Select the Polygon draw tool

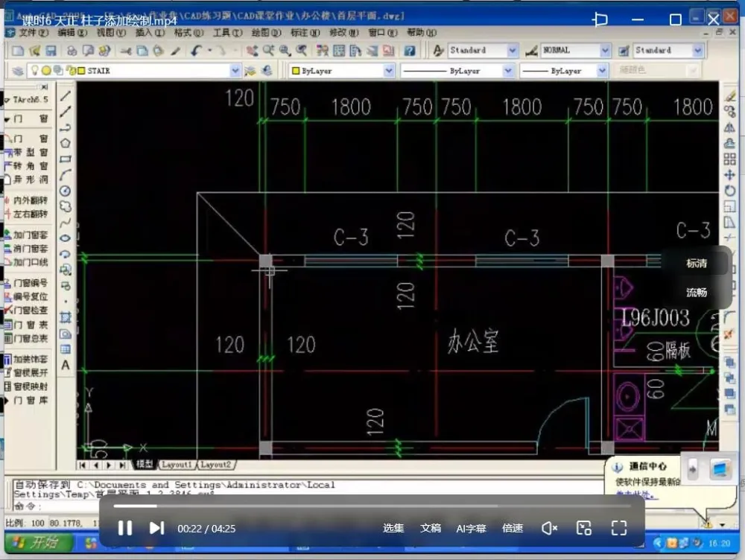[x=66, y=143]
